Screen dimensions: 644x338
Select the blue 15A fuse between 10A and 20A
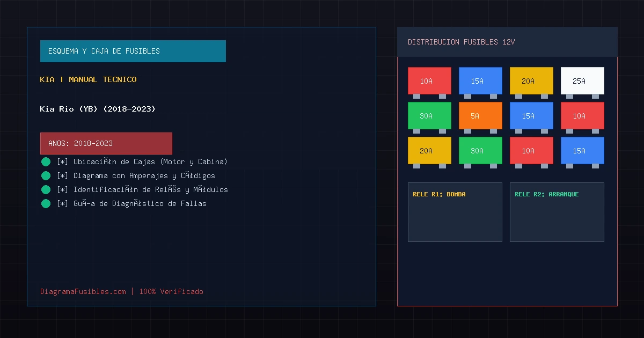pyautogui.click(x=480, y=80)
